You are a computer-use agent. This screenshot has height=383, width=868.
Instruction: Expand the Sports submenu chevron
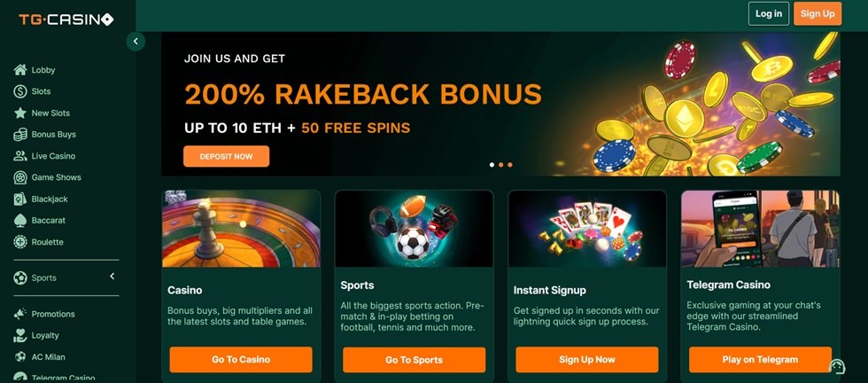(x=112, y=276)
